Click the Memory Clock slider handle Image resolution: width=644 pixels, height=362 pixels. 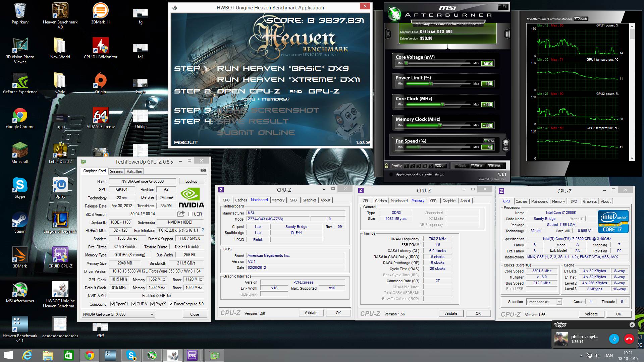click(440, 125)
